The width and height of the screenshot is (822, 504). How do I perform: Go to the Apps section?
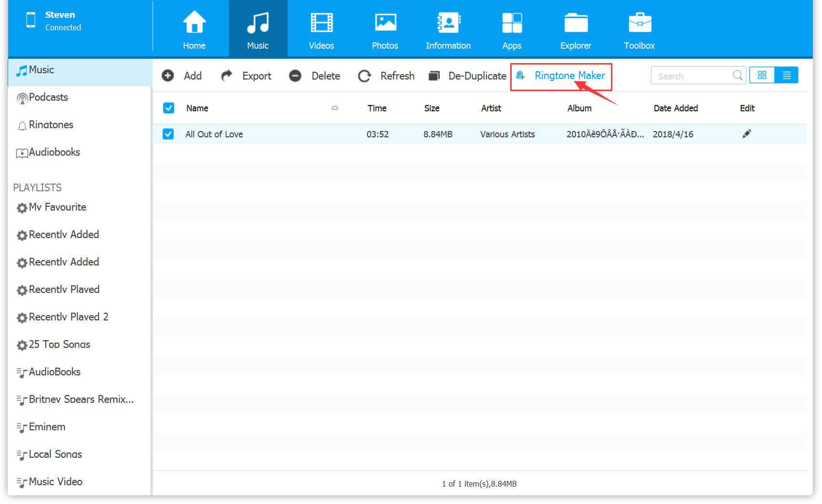[x=511, y=30]
